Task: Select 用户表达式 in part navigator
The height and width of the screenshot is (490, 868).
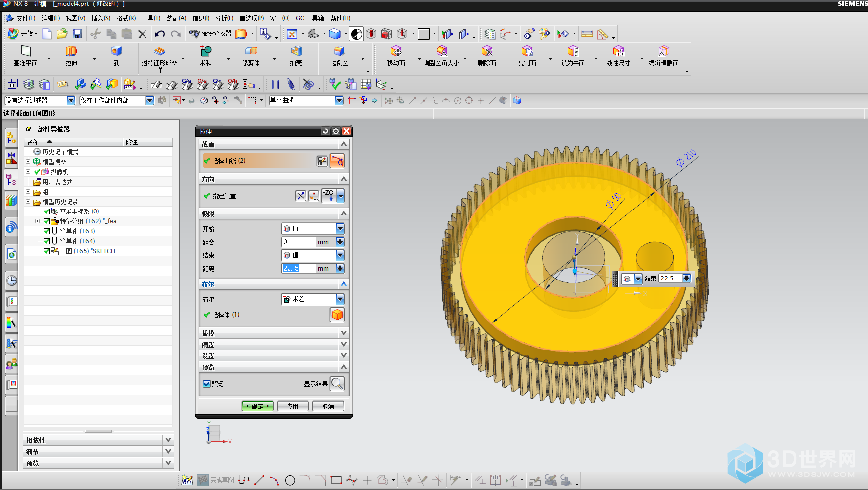Action: point(57,182)
